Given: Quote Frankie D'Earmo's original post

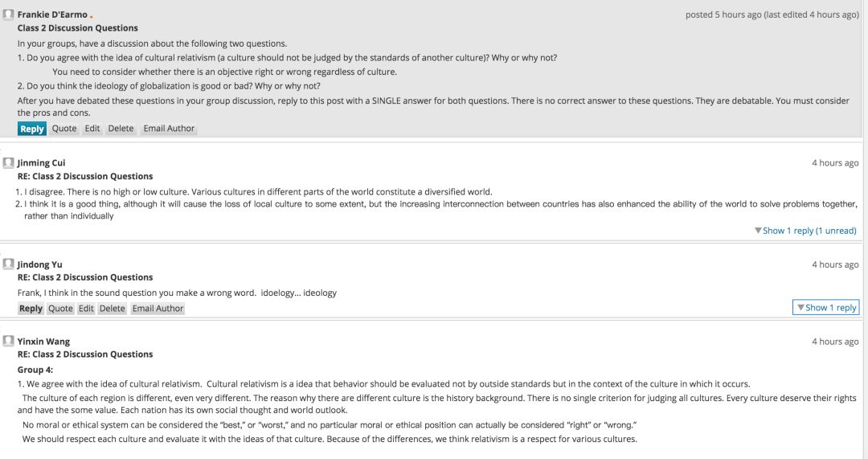Looking at the screenshot, I should 64,129.
